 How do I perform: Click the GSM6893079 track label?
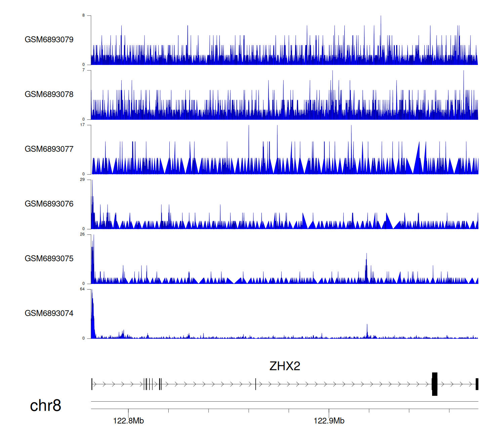pyautogui.click(x=49, y=40)
